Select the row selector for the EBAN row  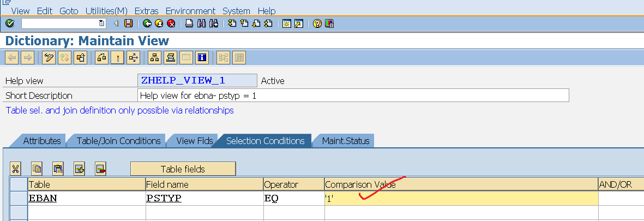pos(19,199)
